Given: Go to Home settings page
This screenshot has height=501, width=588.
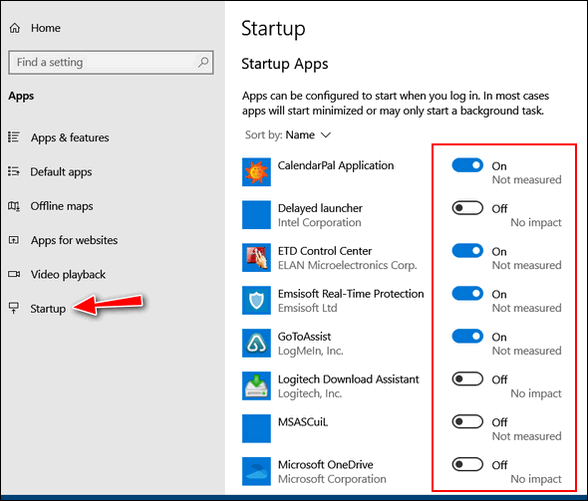Looking at the screenshot, I should point(46,28).
